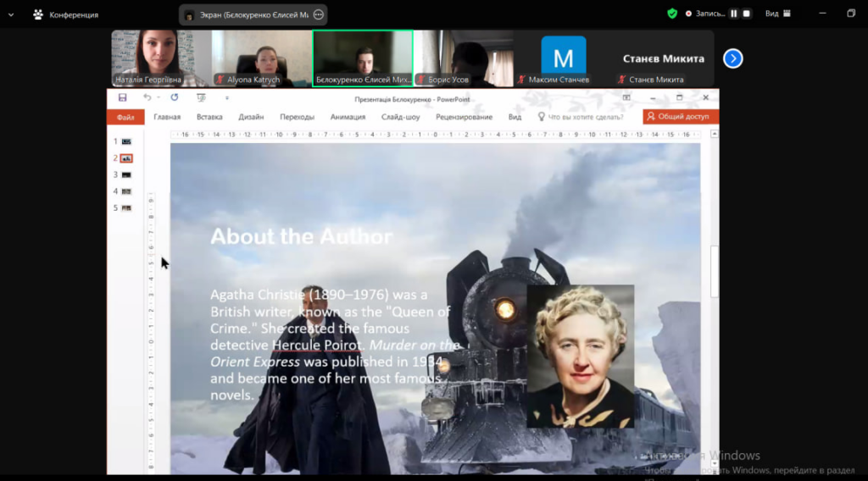Select slide 2 thumbnail
Screen dimensions: 868x481
pos(126,158)
